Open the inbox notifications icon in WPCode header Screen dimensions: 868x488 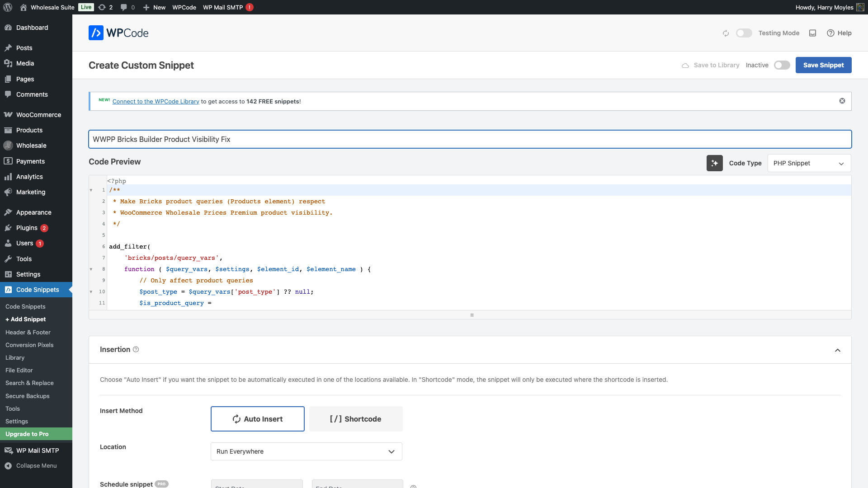tap(813, 33)
